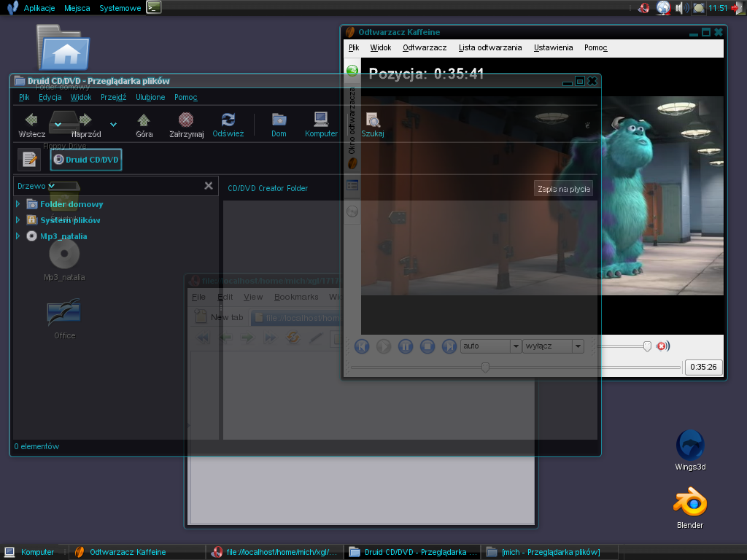
Task: Open the home folder via Dom
Action: pos(279,125)
